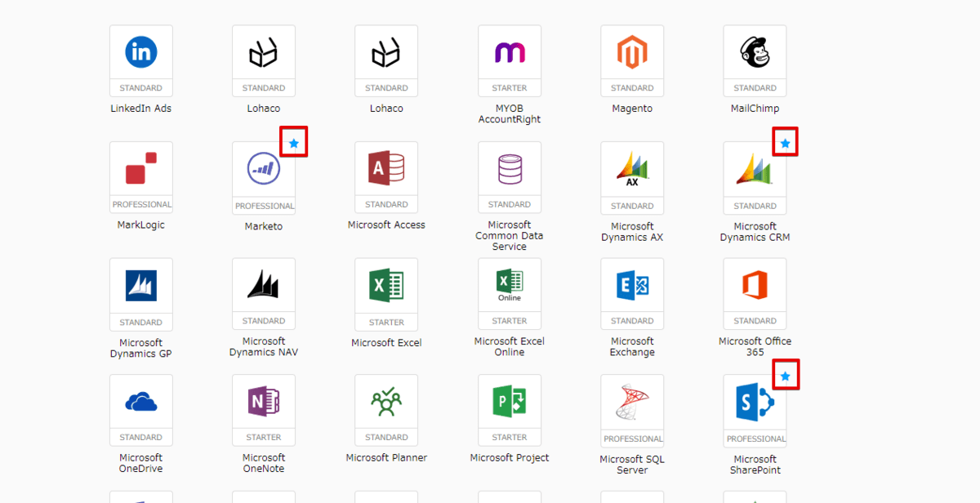Open the Microsoft SQL Server icon
This screenshot has width=980, height=503.
pyautogui.click(x=632, y=403)
